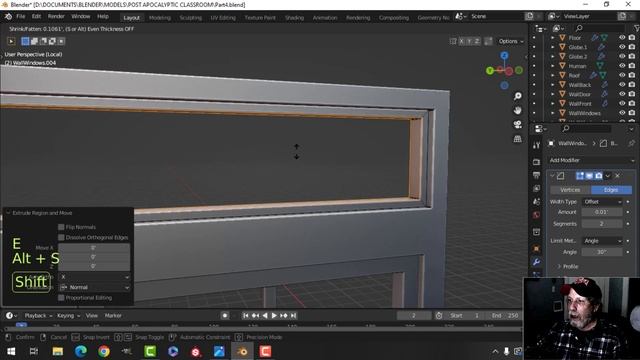
Task: Click the green Y axis gizmo handle
Action: tap(490, 71)
